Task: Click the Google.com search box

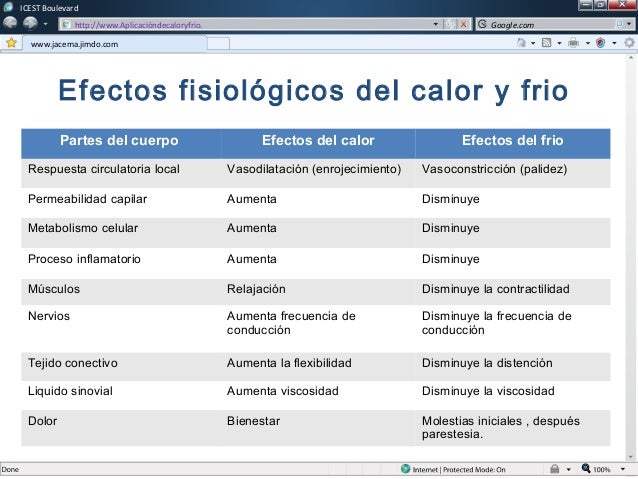Action: coord(549,25)
